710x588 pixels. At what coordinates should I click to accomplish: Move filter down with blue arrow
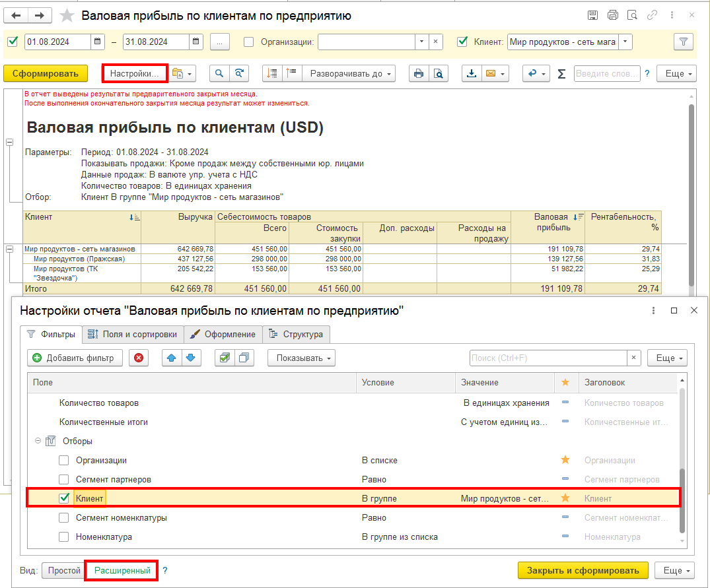pos(190,358)
